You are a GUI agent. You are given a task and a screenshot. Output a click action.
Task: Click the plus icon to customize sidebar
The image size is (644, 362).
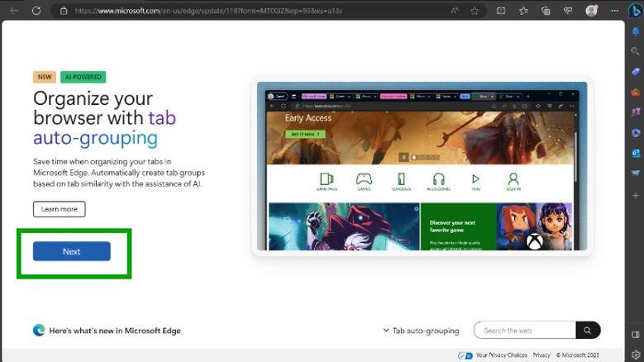coord(636,196)
